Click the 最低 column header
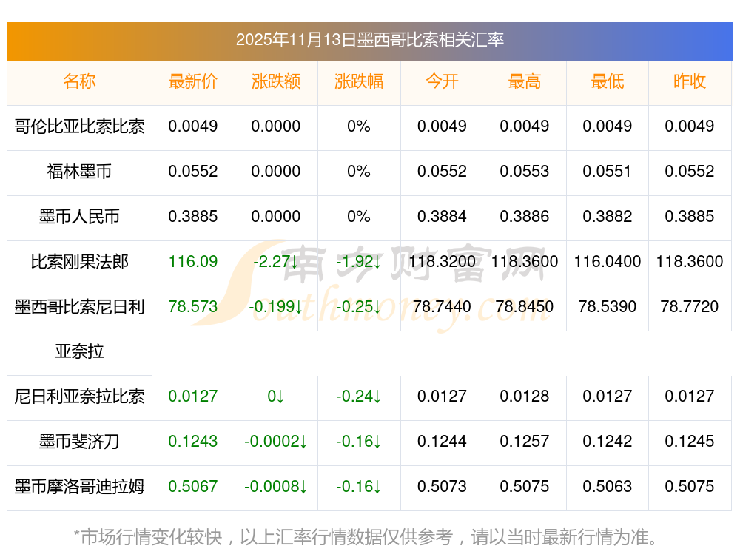740x560 pixels. coord(608,81)
